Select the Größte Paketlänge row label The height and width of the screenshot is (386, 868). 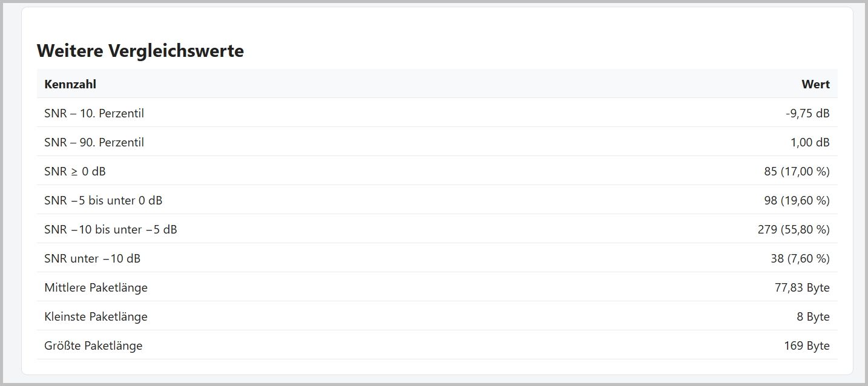click(x=93, y=345)
